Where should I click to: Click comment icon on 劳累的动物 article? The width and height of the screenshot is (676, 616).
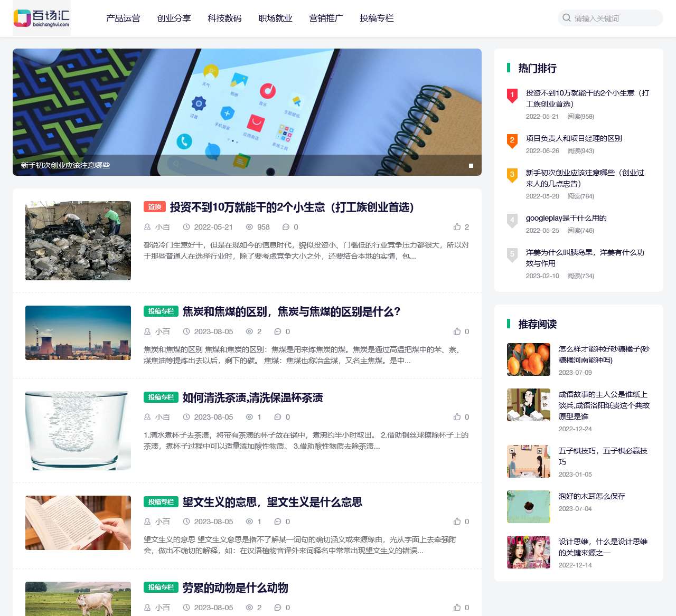coord(278,608)
